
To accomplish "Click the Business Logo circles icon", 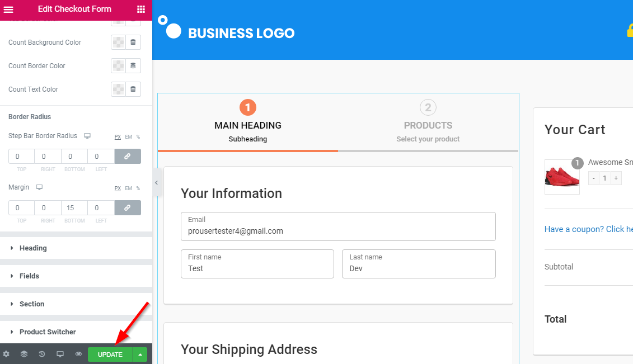I will (170, 27).
